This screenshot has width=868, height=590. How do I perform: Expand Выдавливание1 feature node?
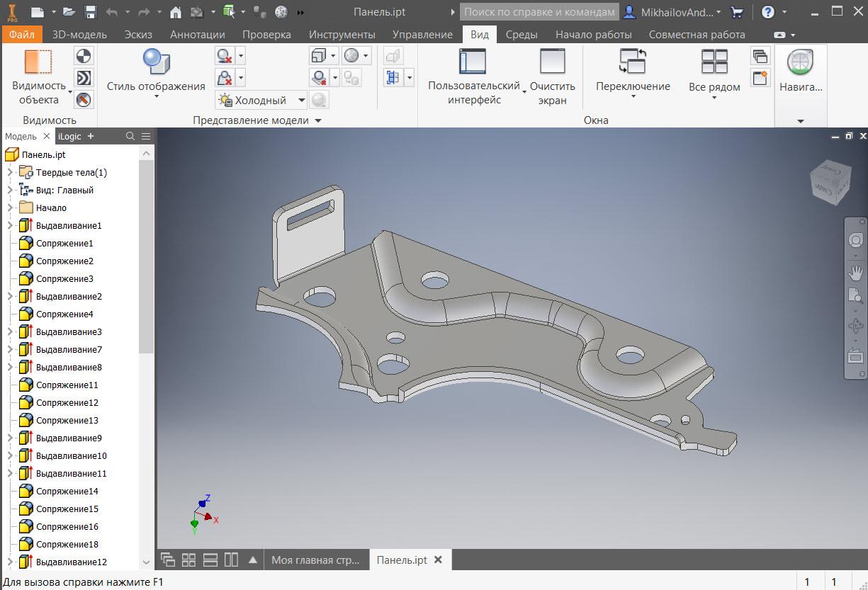pos(9,225)
